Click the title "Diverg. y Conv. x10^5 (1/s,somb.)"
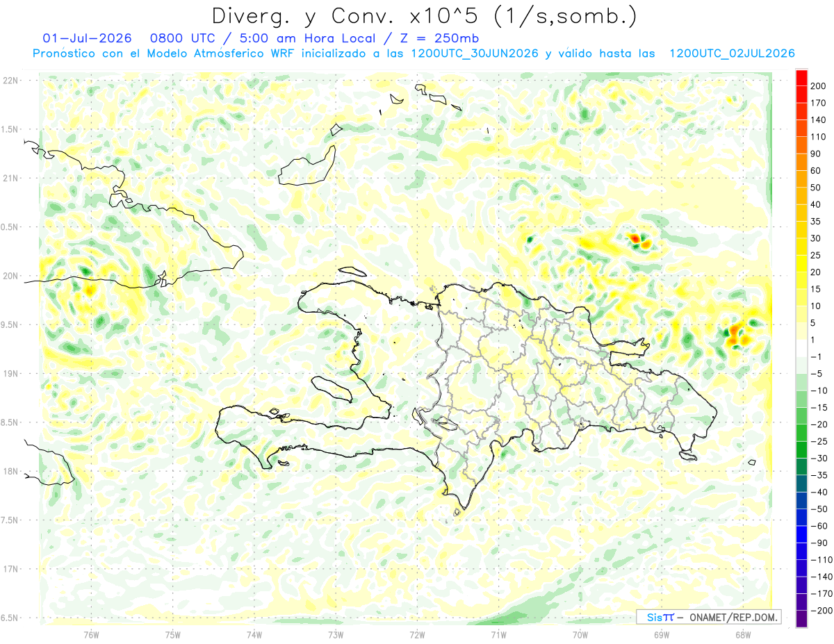Screen dimensions: 834x644 coord(424,15)
